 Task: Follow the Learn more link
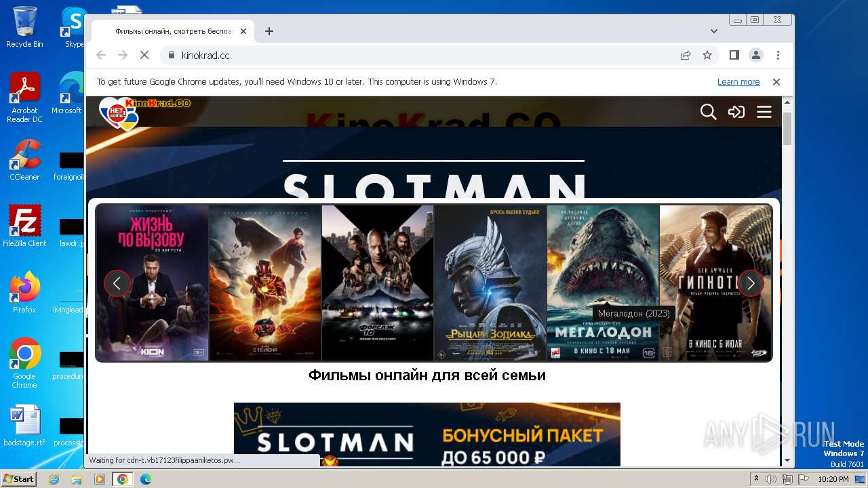pos(738,82)
